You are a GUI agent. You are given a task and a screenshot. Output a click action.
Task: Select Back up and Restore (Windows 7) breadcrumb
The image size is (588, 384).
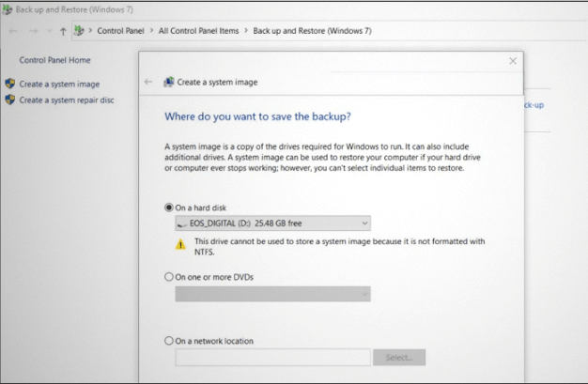click(312, 31)
